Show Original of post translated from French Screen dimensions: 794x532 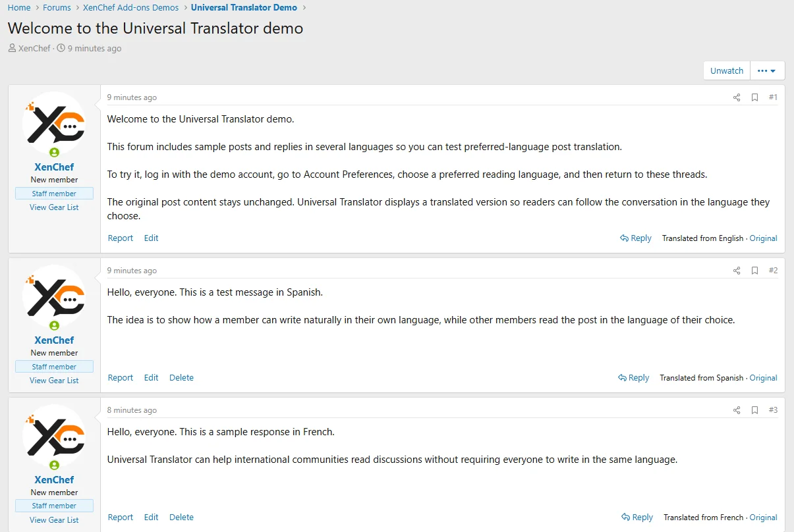pos(763,518)
